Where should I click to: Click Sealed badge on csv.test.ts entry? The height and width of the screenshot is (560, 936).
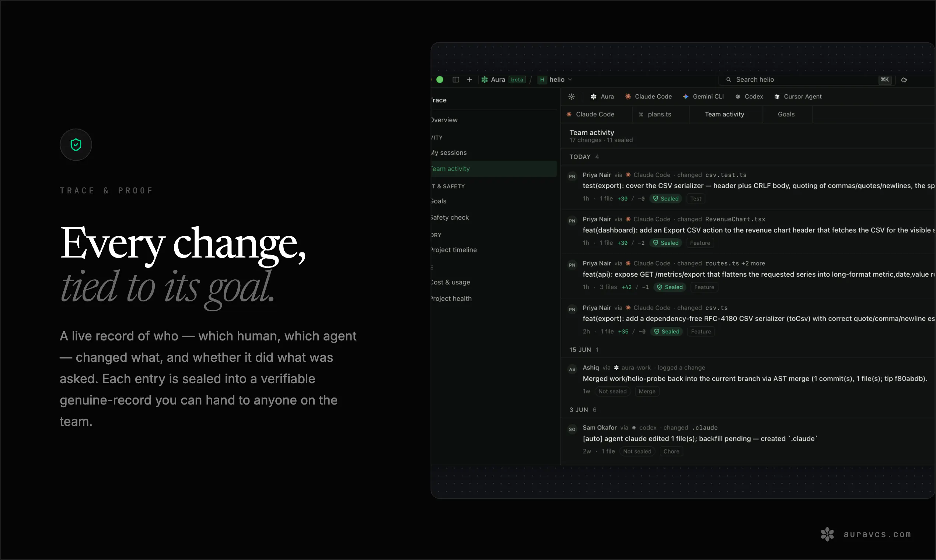[x=666, y=199]
